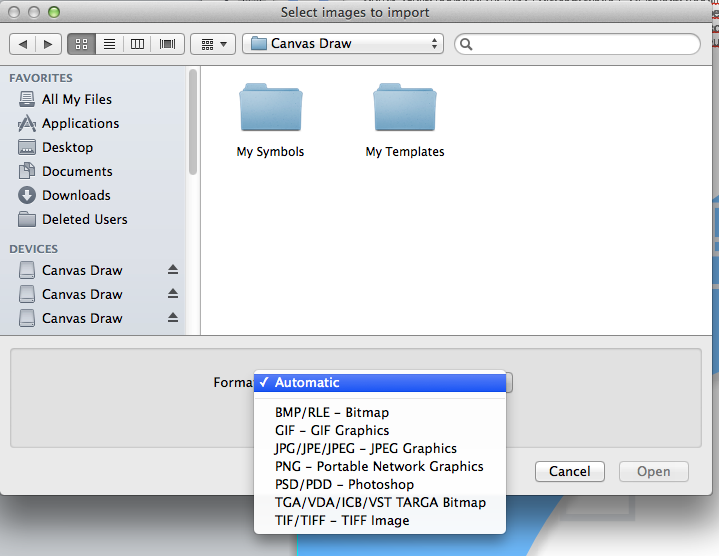Click the search field
Viewport: 719px width, 556px height.
pyautogui.click(x=577, y=44)
